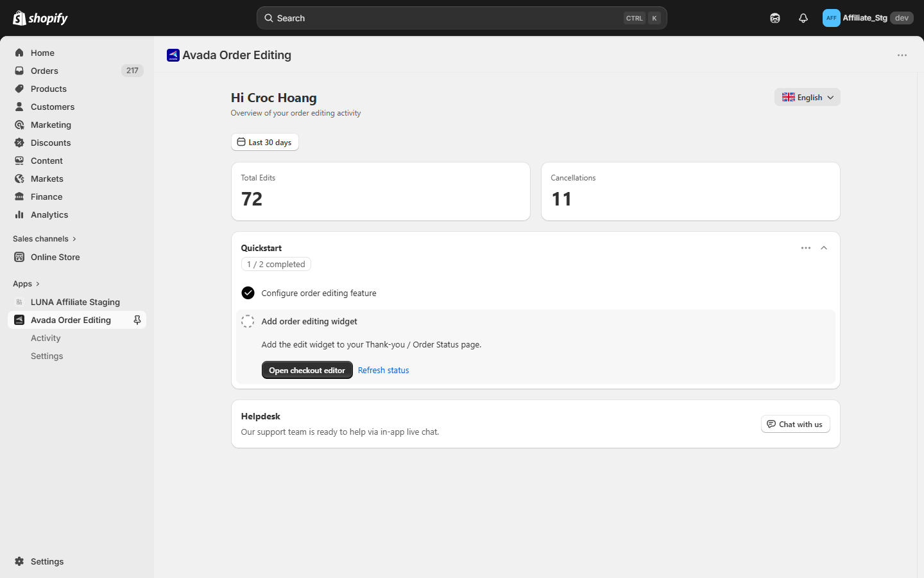
Task: Click the Customers person icon
Action: 19,107
